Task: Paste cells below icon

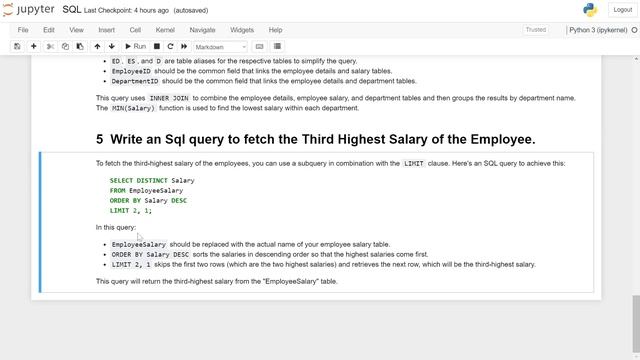Action: pyautogui.click(x=80, y=47)
